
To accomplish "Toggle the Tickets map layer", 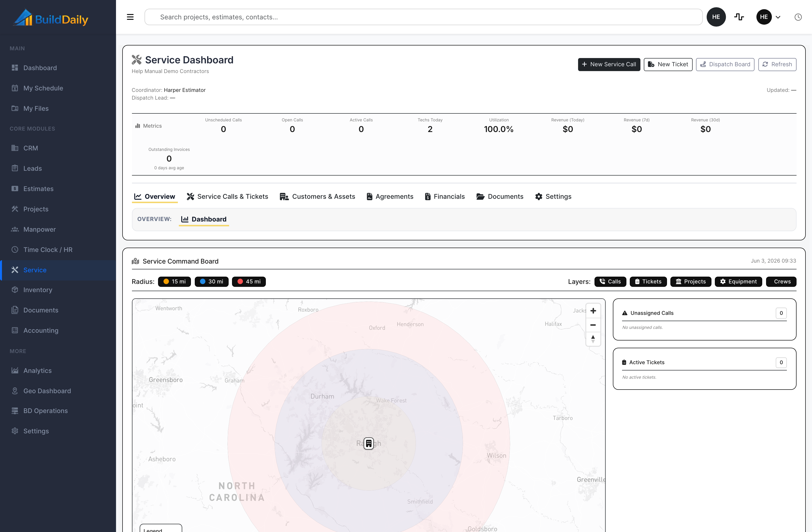I will click(648, 281).
